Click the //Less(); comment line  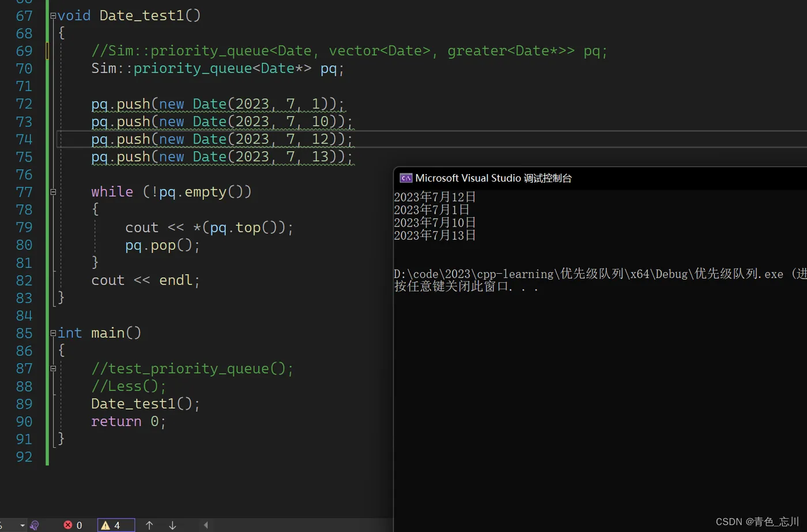129,386
